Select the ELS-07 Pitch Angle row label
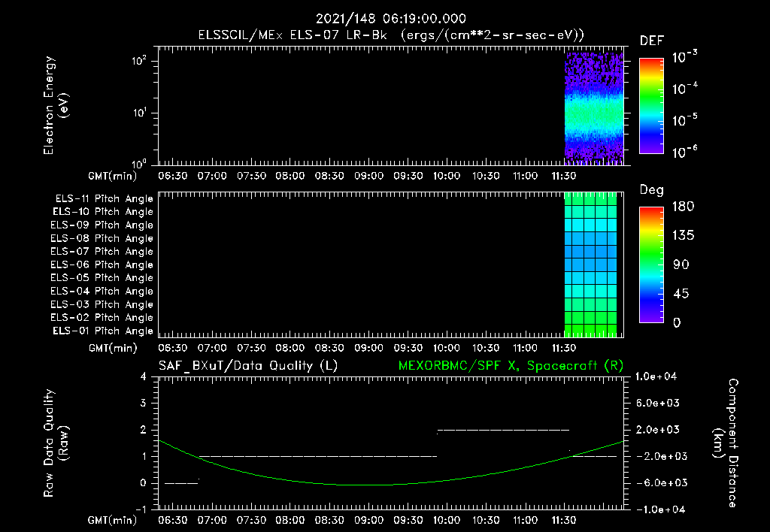The width and height of the screenshot is (770, 532). click(102, 252)
